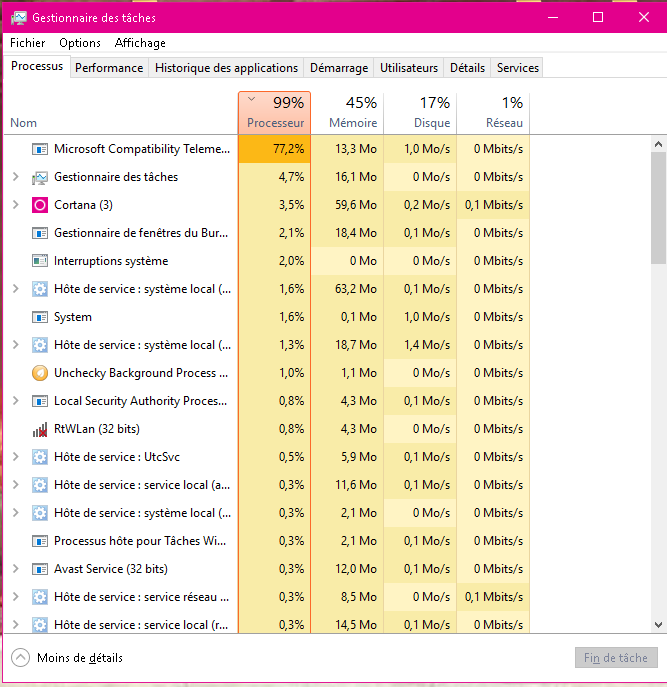Open the Services tab
Viewport: 667px width, 687px height.
[518, 68]
